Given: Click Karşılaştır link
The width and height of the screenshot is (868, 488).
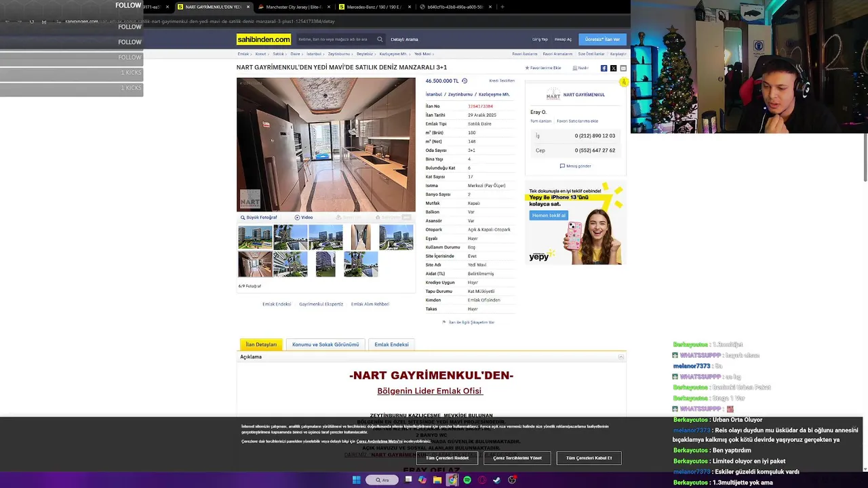Looking at the screenshot, I should pyautogui.click(x=618, y=54).
